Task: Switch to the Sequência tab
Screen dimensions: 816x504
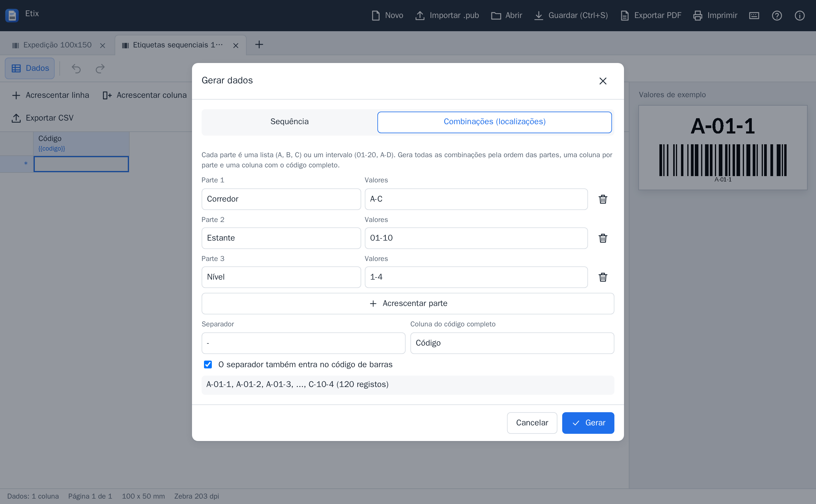Action: (289, 122)
